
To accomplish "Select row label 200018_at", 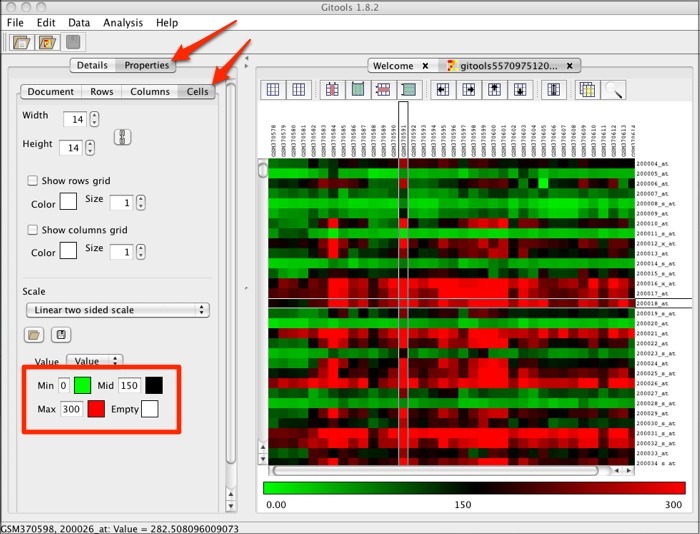I will click(652, 304).
